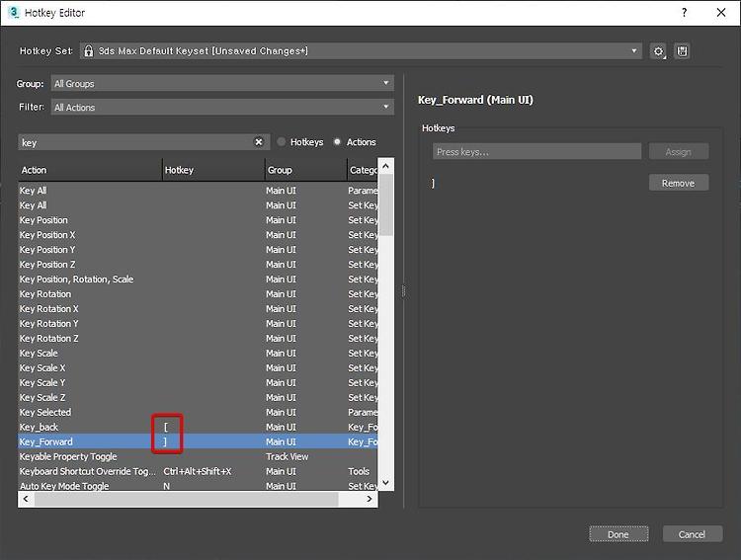Open the hotkey set settings gear icon
Viewport: 741px width, 560px height.
(658, 51)
